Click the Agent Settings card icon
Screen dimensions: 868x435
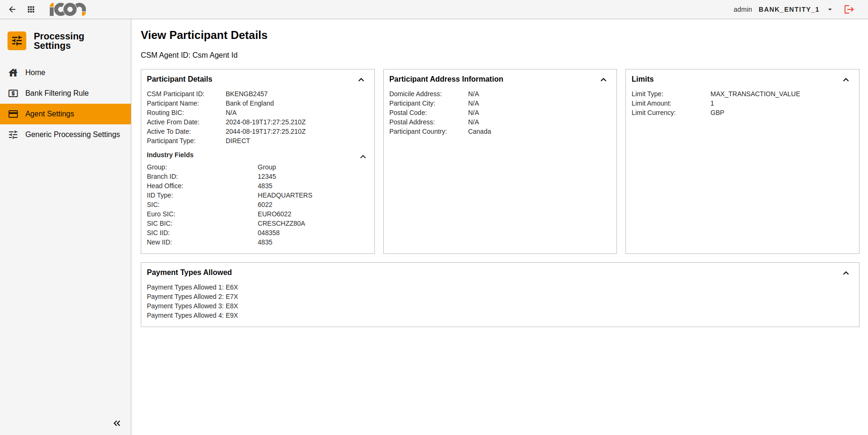[13, 114]
